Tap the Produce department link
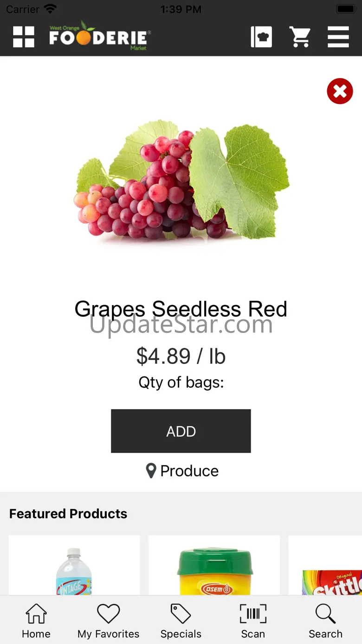This screenshot has height=644, width=362. pyautogui.click(x=189, y=471)
